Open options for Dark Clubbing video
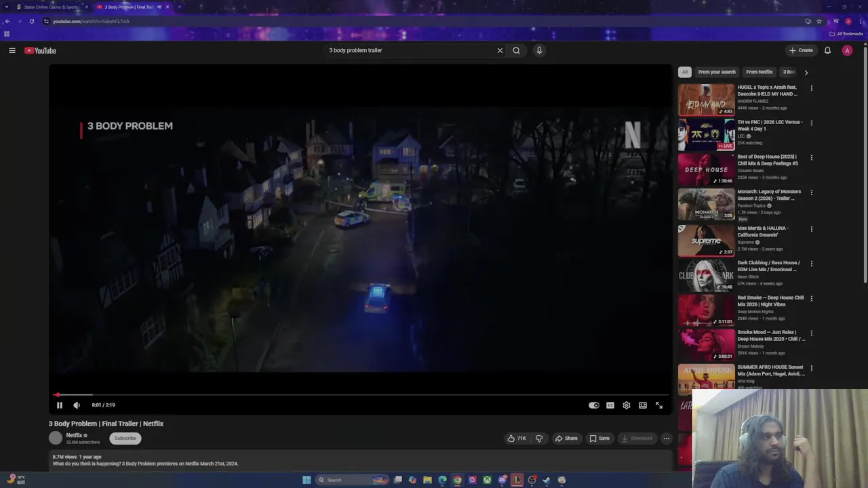Image resolution: width=868 pixels, height=488 pixels. point(811,264)
